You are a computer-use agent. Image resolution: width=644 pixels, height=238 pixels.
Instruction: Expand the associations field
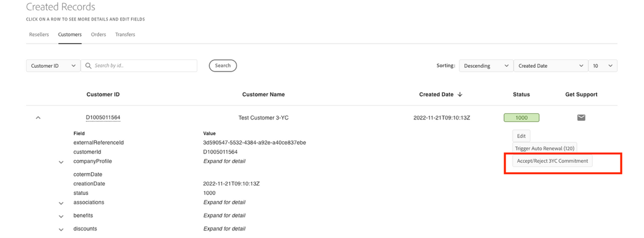click(x=61, y=203)
